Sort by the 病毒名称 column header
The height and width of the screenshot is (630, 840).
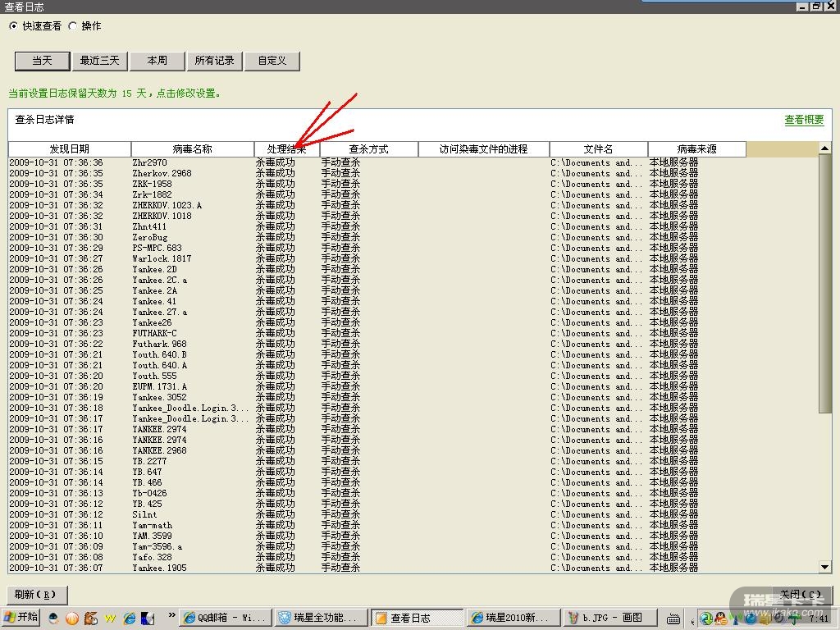click(192, 149)
